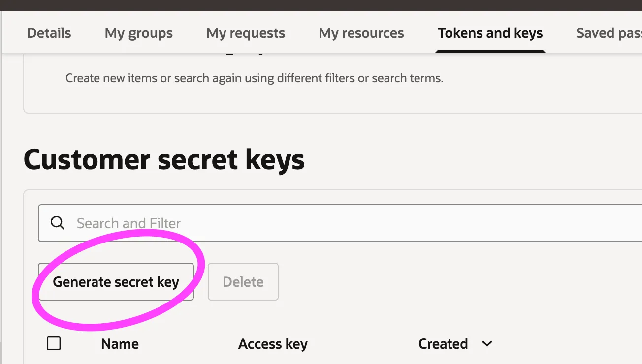The height and width of the screenshot is (364, 642).
Task: Check the select-all checkbox in the table header
Action: point(54,343)
